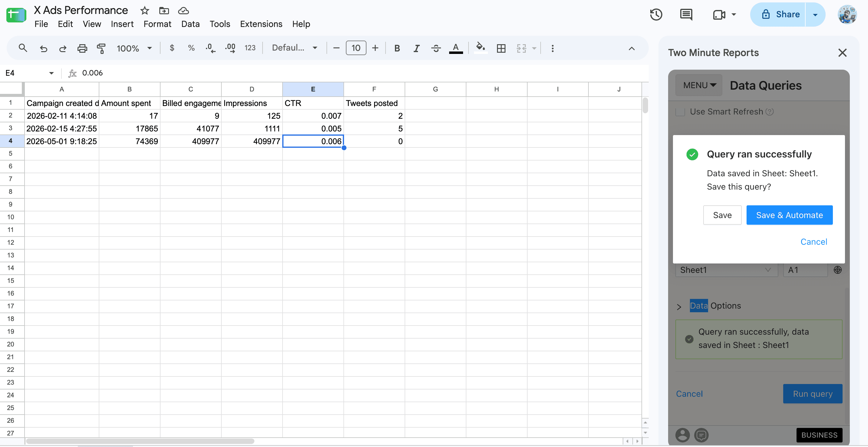Image resolution: width=868 pixels, height=447 pixels.
Task: Open the Sheet1 destination dropdown
Action: click(x=726, y=270)
